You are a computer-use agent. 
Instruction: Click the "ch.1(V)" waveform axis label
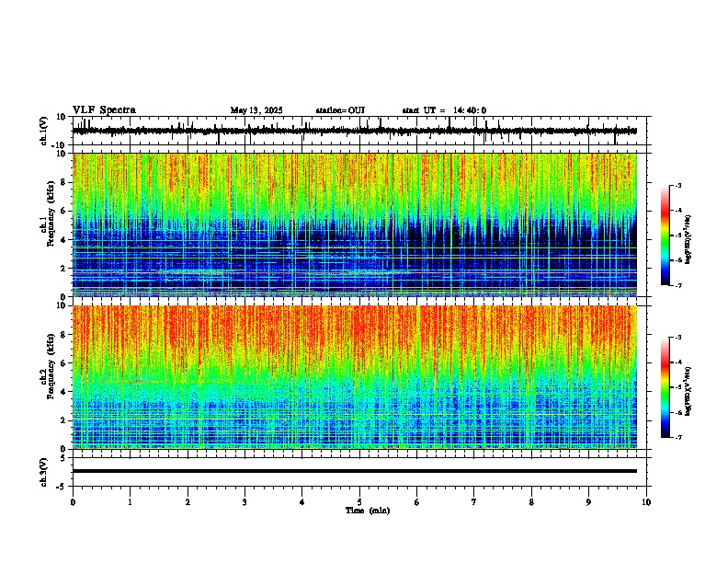pyautogui.click(x=44, y=131)
